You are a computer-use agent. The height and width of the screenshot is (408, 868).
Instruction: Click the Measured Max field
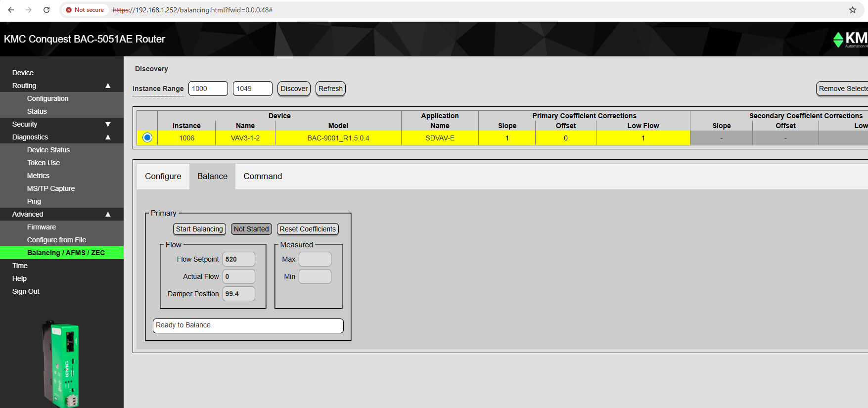point(315,259)
